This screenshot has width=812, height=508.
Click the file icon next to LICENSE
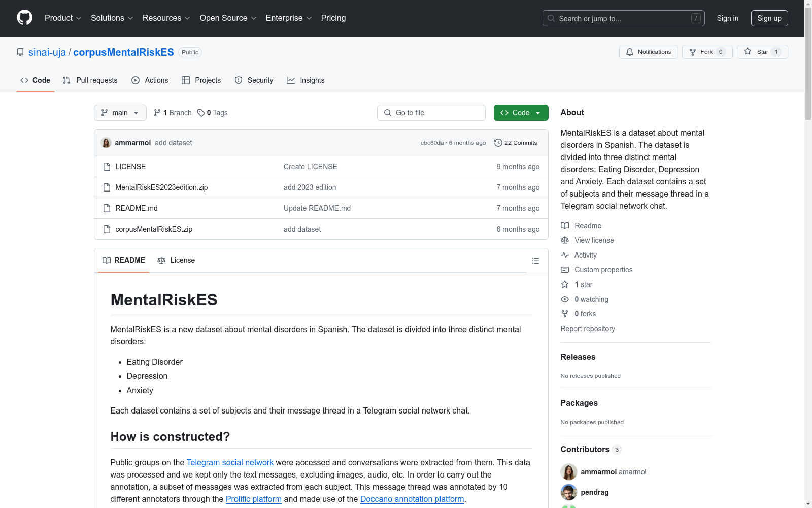point(107,167)
